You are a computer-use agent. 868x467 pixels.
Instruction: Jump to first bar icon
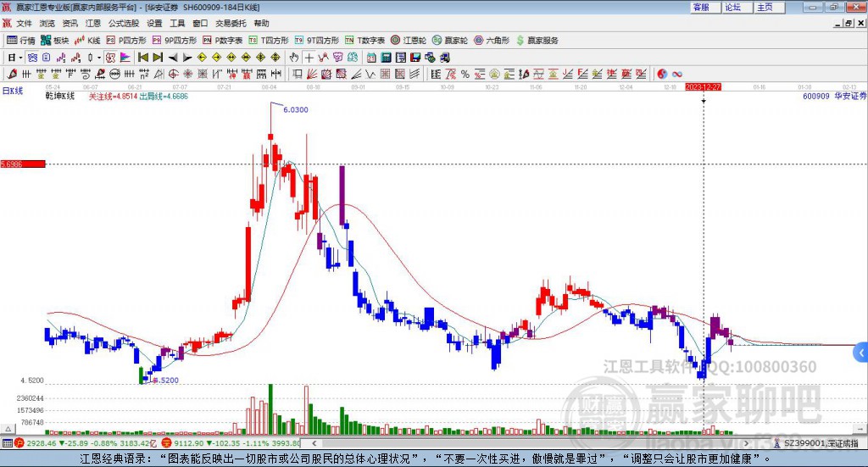(x=142, y=58)
